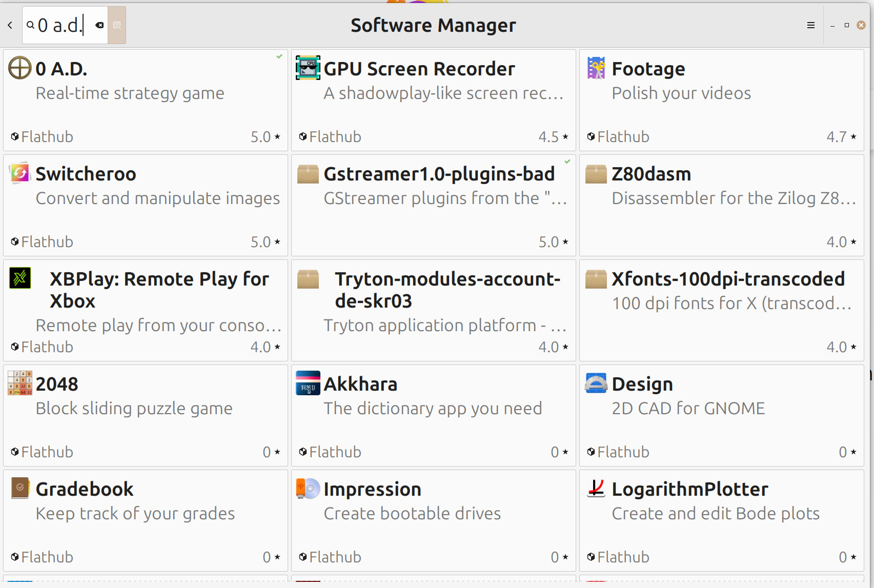Open Gstreamer1.0-plugins-bad package icon
This screenshot has width=874, height=588.
coord(308,173)
